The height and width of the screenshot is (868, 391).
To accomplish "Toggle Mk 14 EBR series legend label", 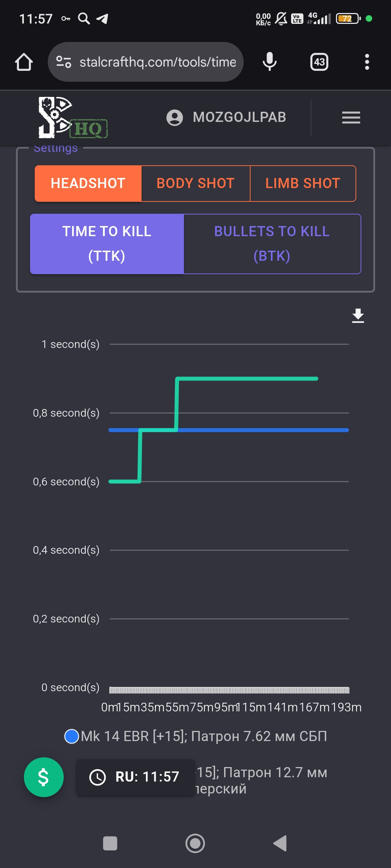I will point(204,736).
